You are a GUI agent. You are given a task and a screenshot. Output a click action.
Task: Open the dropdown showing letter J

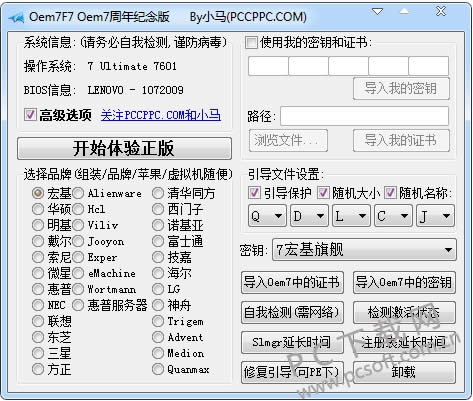pos(435,216)
